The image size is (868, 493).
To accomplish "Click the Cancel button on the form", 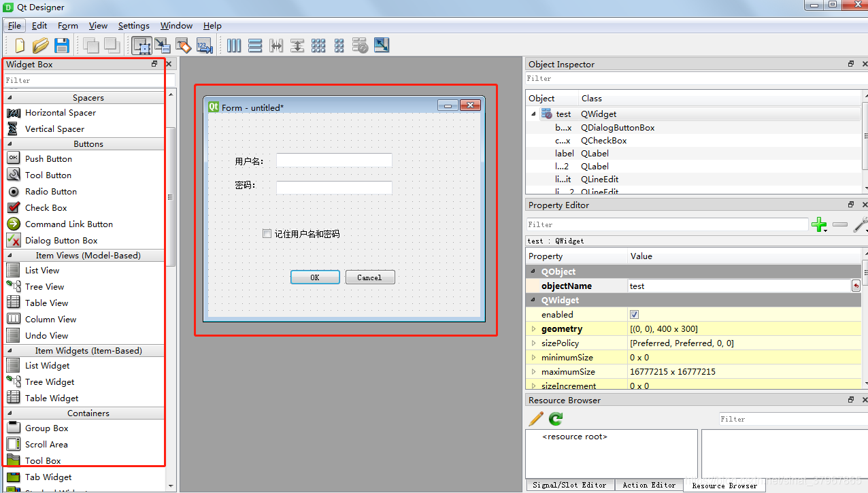I will pyautogui.click(x=370, y=277).
